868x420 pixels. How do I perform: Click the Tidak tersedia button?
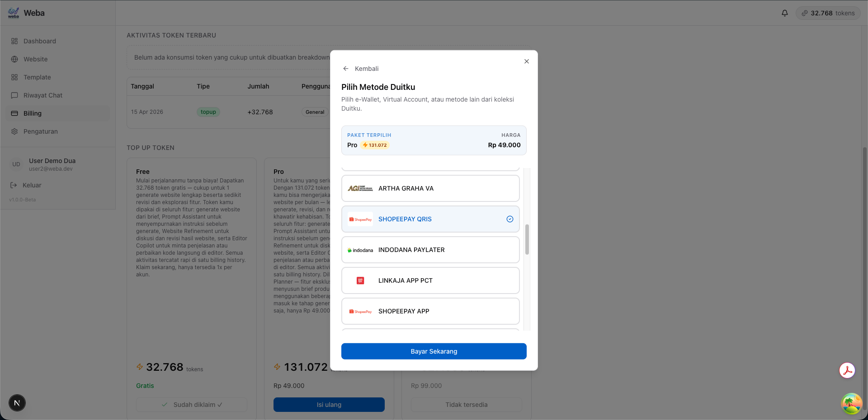(x=467, y=405)
